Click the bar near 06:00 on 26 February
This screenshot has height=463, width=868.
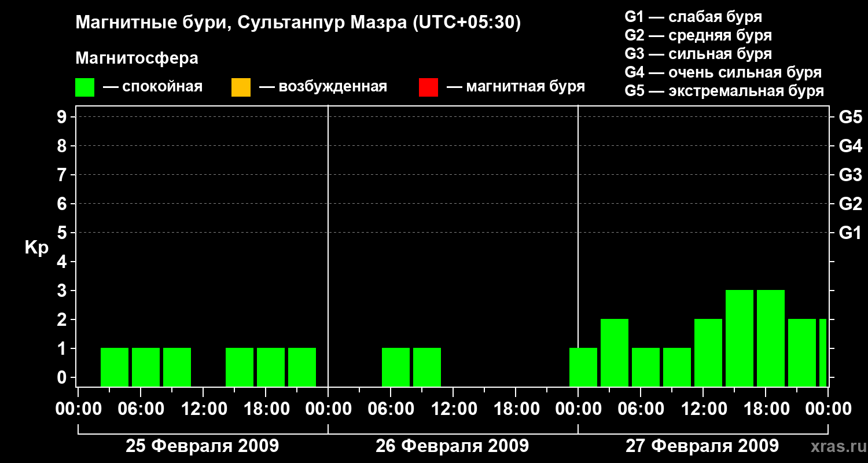coord(396,368)
